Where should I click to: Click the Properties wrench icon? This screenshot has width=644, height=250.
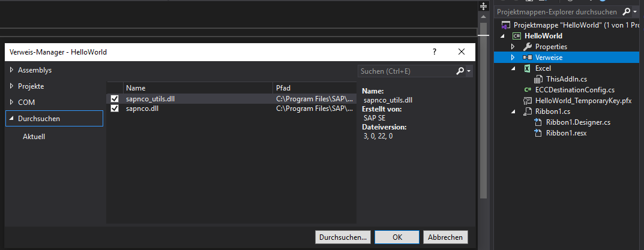528,47
